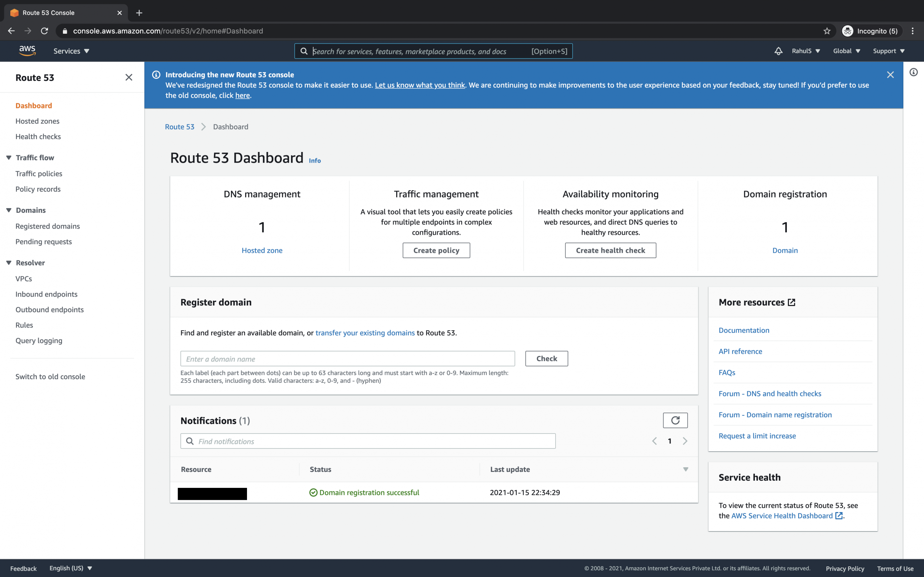Open the Support menu
The image size is (924, 577).
888,51
